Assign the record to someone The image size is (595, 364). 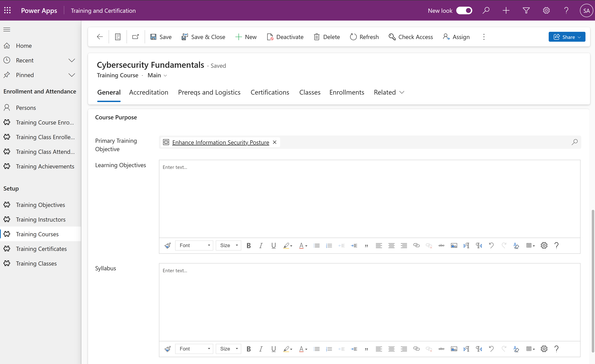(x=456, y=37)
